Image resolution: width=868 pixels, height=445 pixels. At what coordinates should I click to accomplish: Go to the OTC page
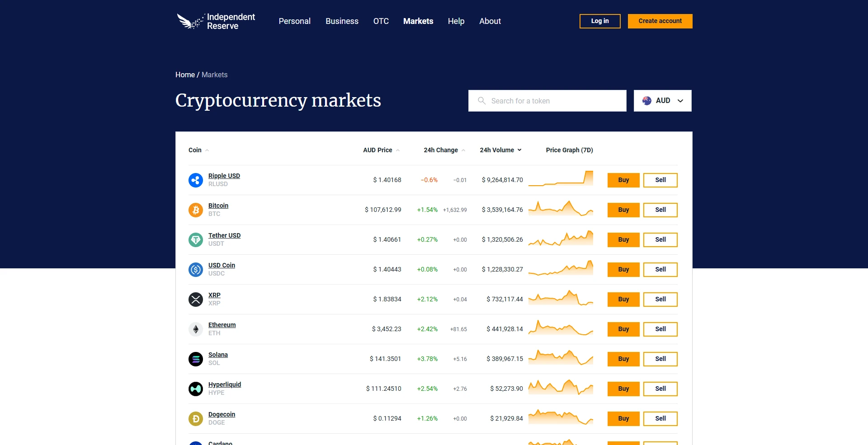click(381, 21)
